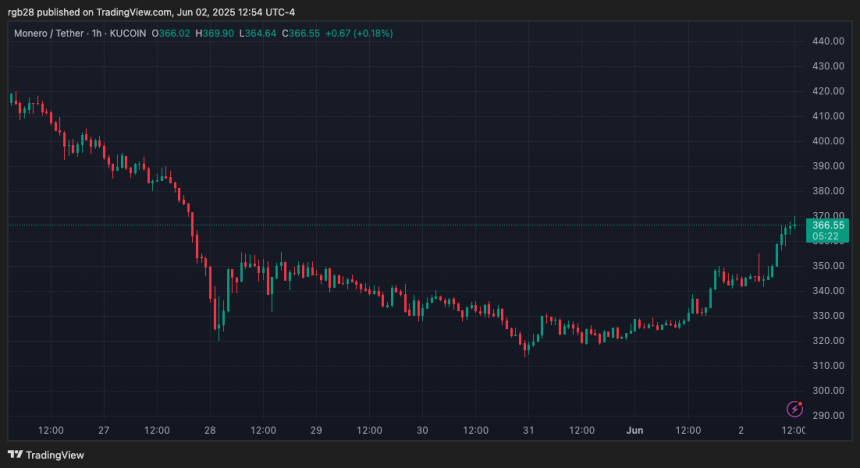Click the 27 date label on time axis
860x468 pixels.
tap(104, 431)
